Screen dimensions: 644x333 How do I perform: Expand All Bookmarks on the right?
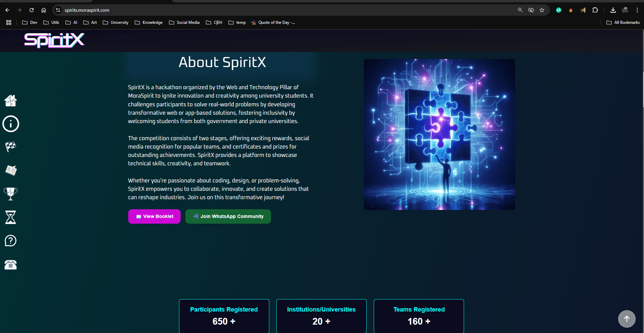623,22
